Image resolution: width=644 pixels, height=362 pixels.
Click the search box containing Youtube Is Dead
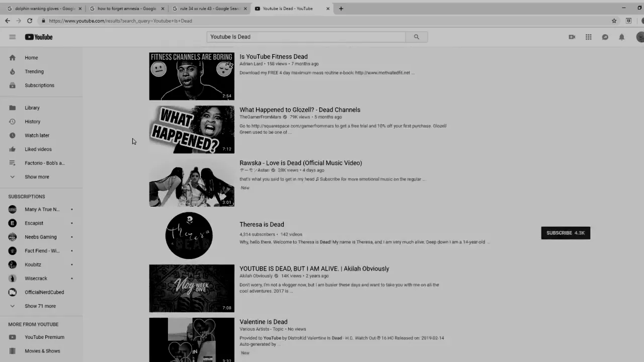[306, 37]
